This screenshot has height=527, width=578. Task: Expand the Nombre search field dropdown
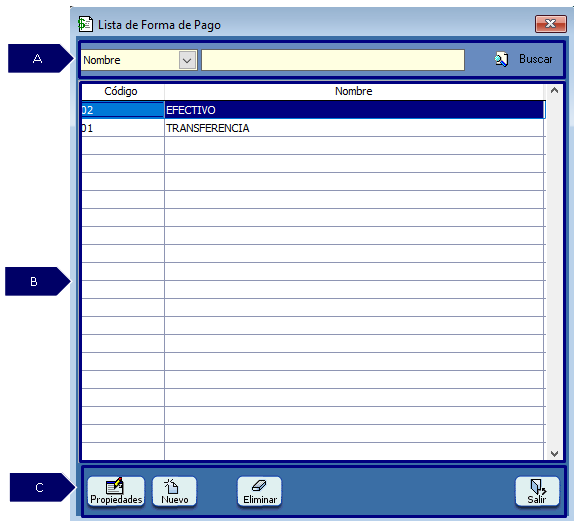pos(187,60)
